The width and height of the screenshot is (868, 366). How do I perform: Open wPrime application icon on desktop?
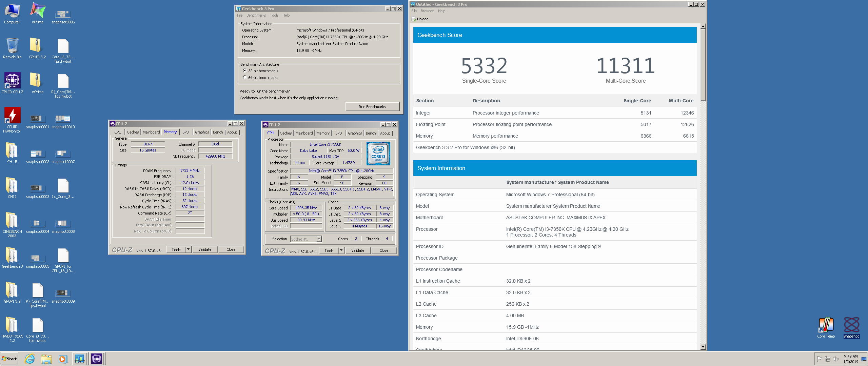coord(38,14)
